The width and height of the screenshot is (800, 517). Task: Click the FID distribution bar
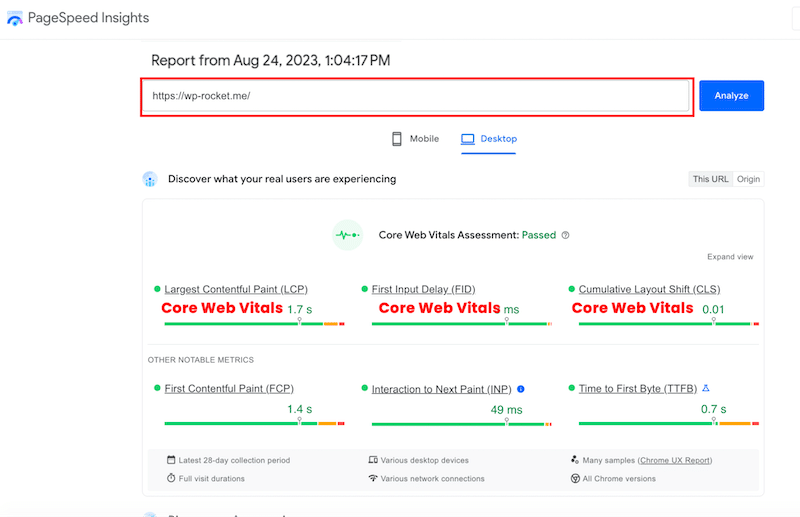point(462,324)
